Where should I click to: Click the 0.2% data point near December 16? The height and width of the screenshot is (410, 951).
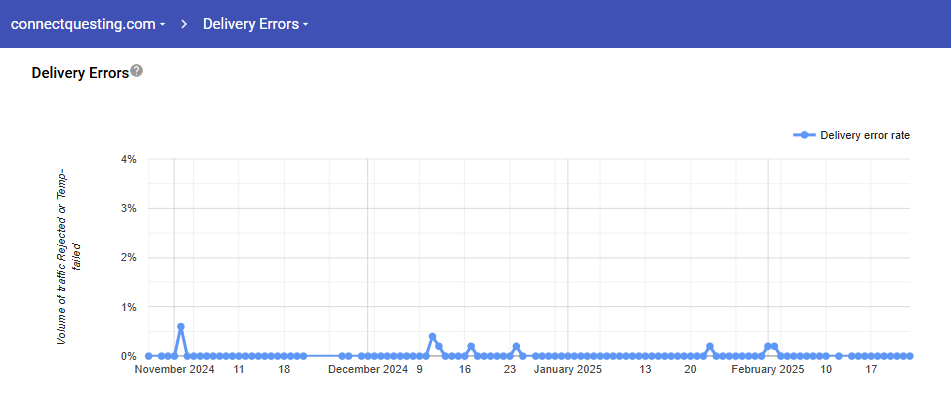click(x=471, y=346)
